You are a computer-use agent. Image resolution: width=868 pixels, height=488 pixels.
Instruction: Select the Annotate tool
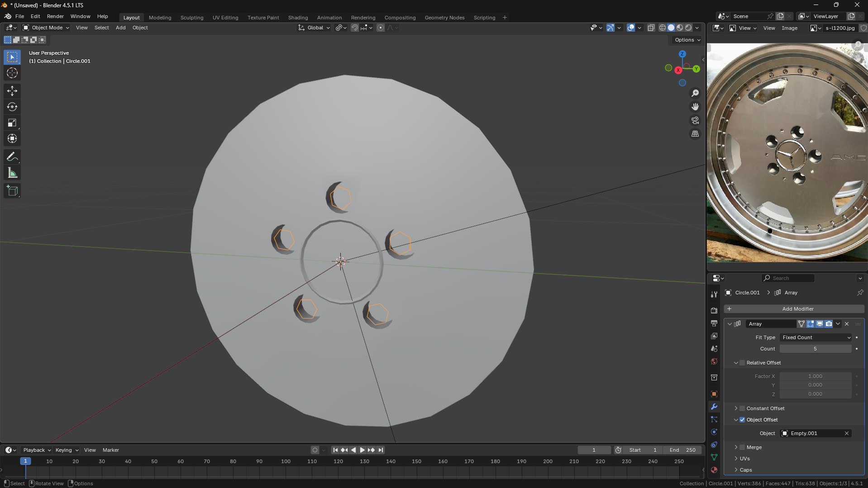click(x=12, y=157)
